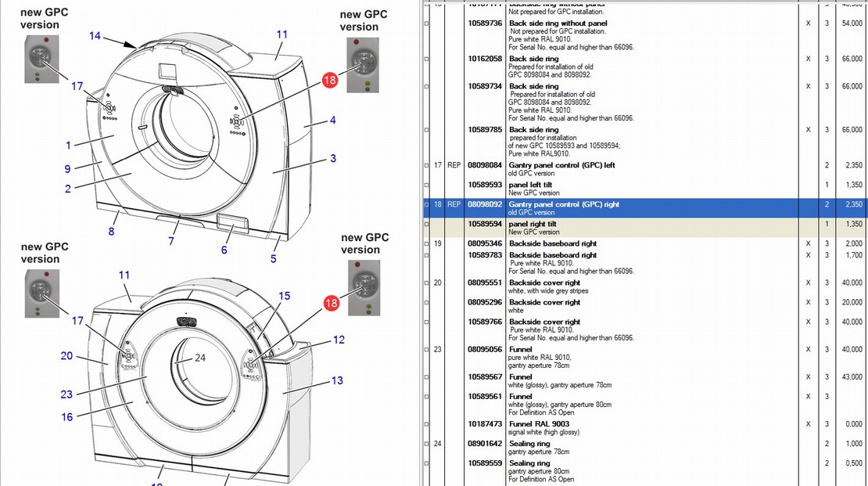Tick the checkbox for part 10589734
Viewport: 868px width, 486px height.
tap(426, 86)
